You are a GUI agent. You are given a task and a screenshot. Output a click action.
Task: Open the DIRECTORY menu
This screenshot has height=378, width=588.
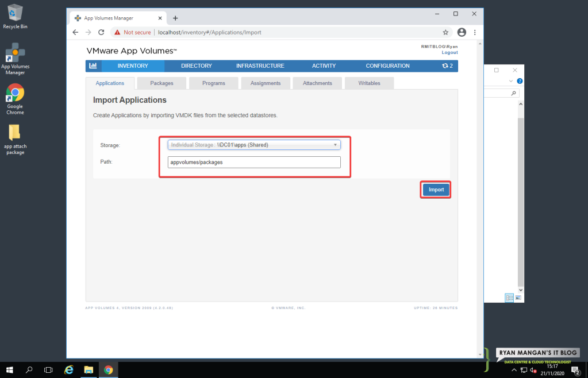tap(197, 65)
